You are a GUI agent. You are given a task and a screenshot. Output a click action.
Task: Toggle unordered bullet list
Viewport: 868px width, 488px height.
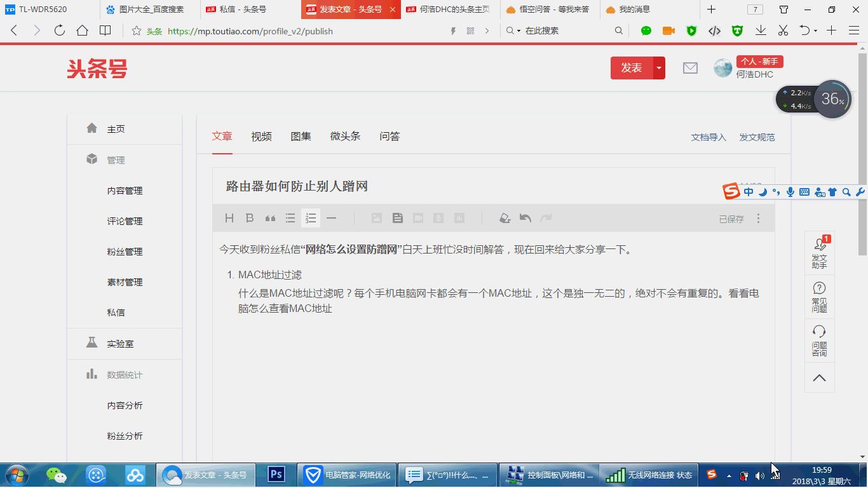point(290,218)
